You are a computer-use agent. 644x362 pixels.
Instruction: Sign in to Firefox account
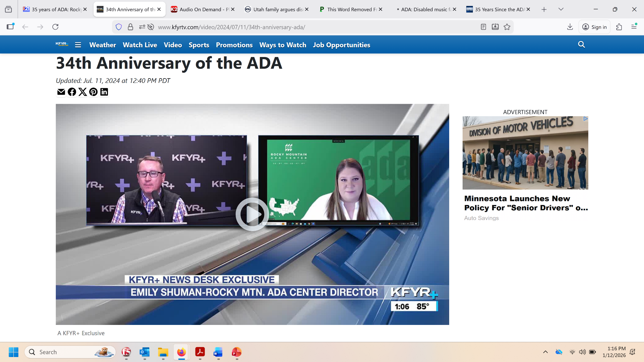595,27
